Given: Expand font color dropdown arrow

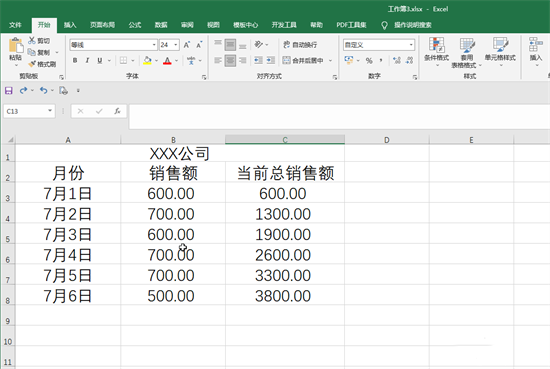Looking at the screenshot, I should click(176, 60).
